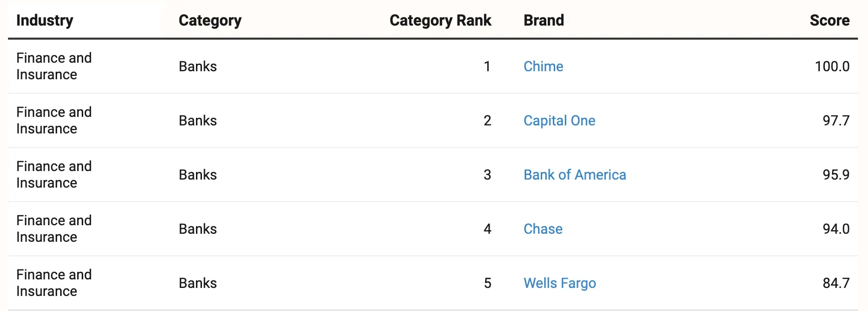The image size is (868, 311).
Task: Click the 95.9 score cell
Action: pos(836,175)
